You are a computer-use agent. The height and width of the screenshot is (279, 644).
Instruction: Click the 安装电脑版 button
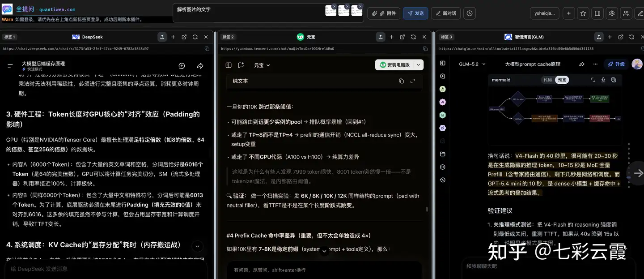click(x=394, y=64)
